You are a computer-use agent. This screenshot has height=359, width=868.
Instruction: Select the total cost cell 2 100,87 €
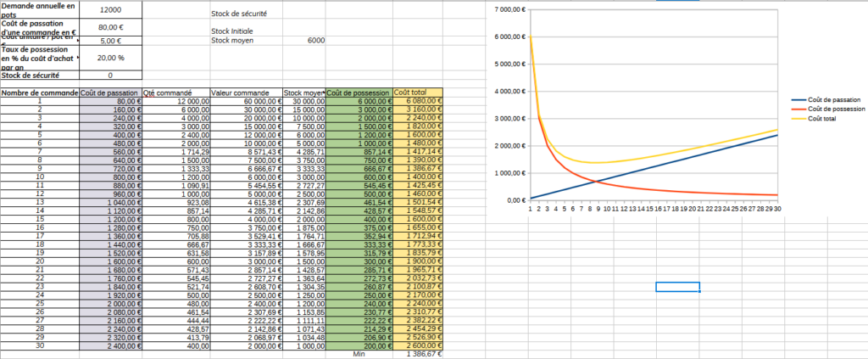click(418, 285)
